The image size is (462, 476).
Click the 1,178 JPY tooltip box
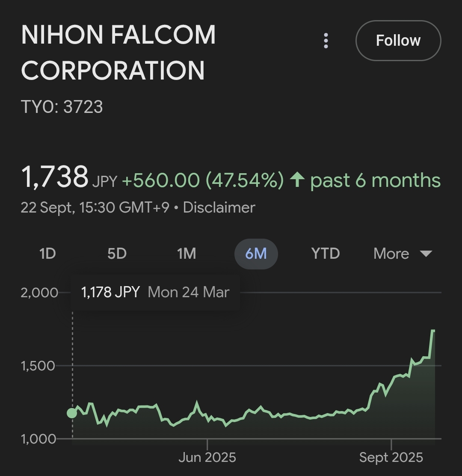pos(155,293)
